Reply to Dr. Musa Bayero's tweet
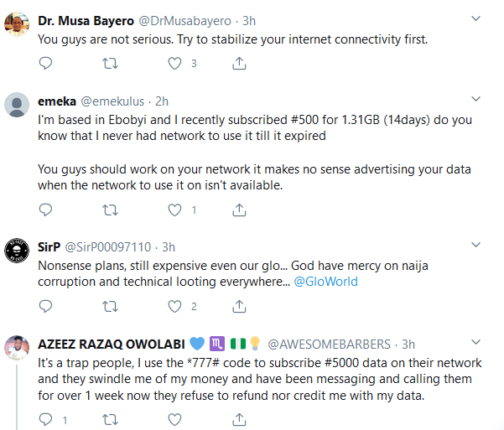This screenshot has width=504, height=430. [x=46, y=63]
